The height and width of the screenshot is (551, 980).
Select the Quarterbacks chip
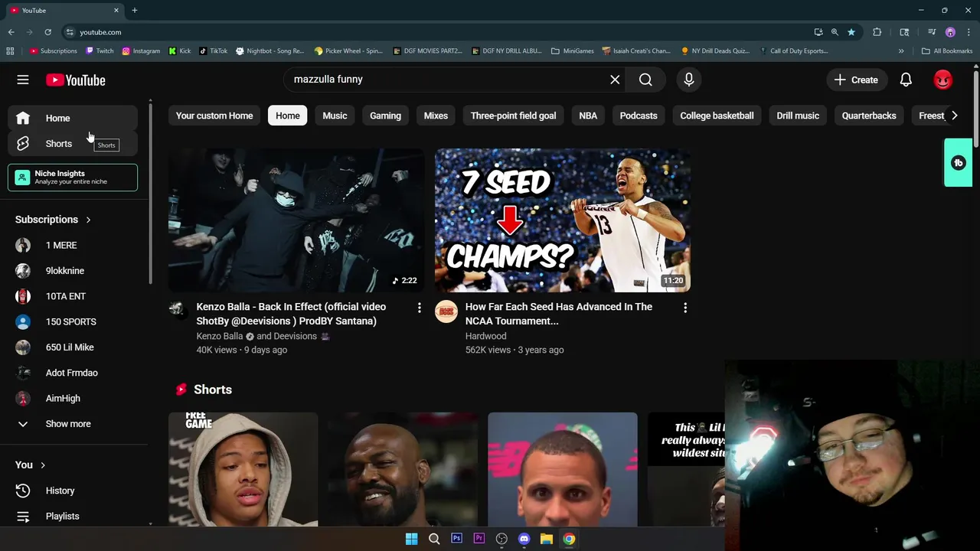(x=869, y=116)
